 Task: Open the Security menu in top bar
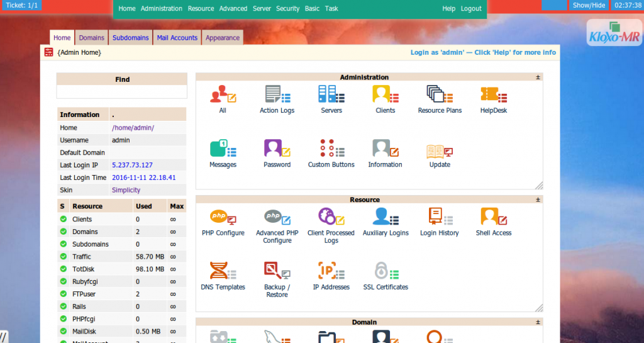287,8
